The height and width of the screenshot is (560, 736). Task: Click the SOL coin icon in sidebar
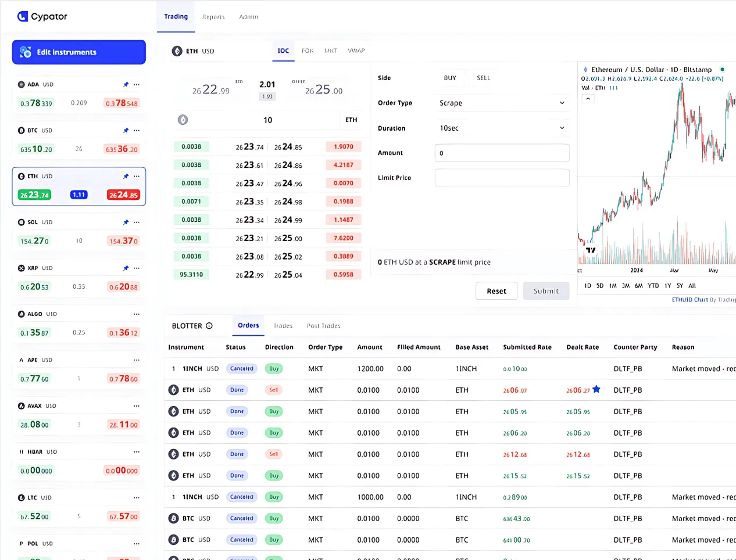22,222
